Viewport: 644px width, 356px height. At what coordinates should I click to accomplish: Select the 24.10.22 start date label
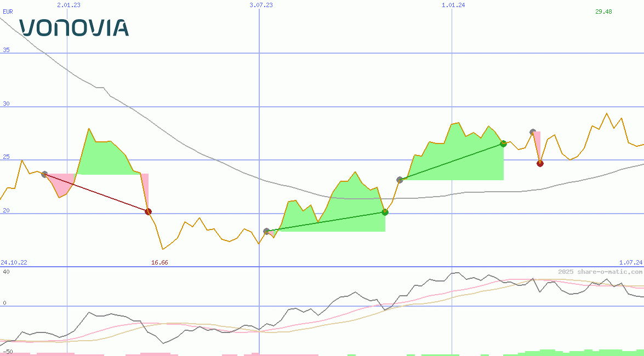(14, 262)
